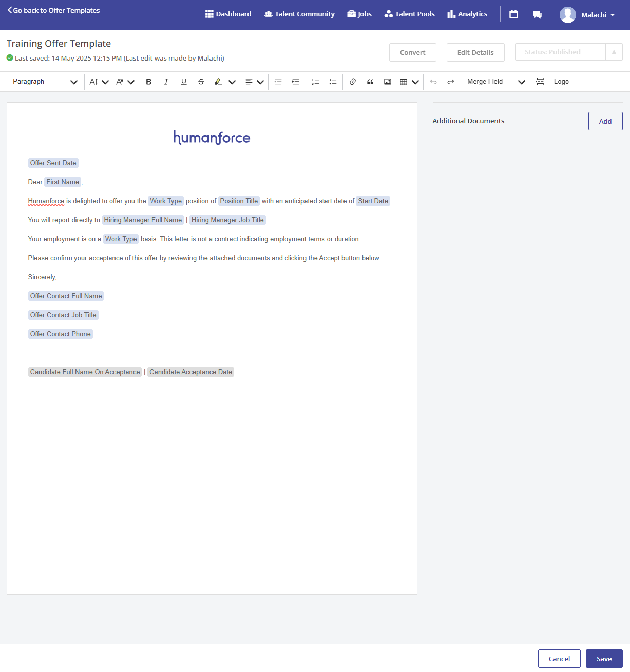The width and height of the screenshot is (630, 672).
Task: Insert a link with the link icon
Action: coord(353,82)
